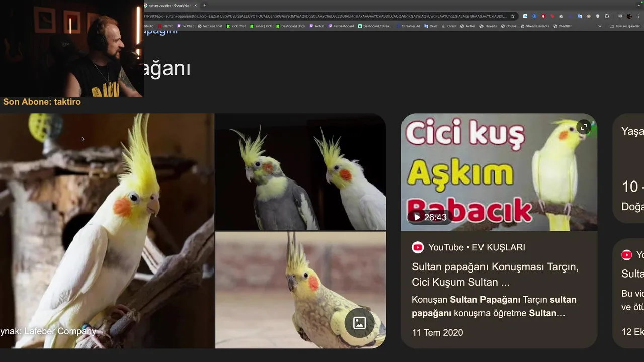Open the soner | Kick bookmark
Screen dimensions: 644x362
[x=261, y=26]
